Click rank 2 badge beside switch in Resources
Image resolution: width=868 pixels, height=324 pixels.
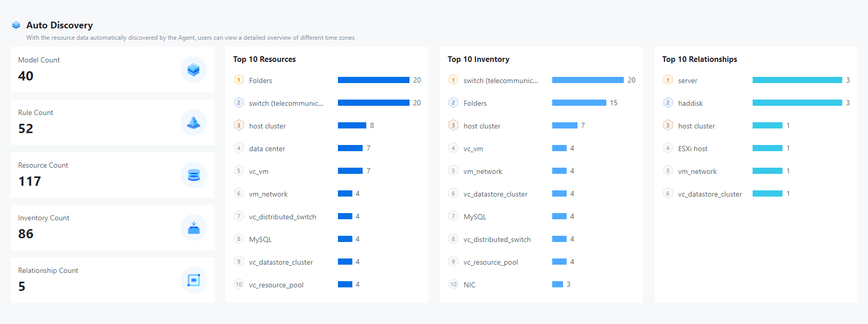[239, 103]
